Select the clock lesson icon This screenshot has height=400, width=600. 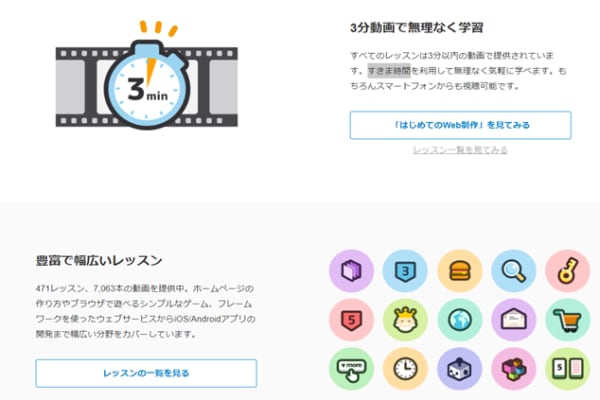(405, 369)
